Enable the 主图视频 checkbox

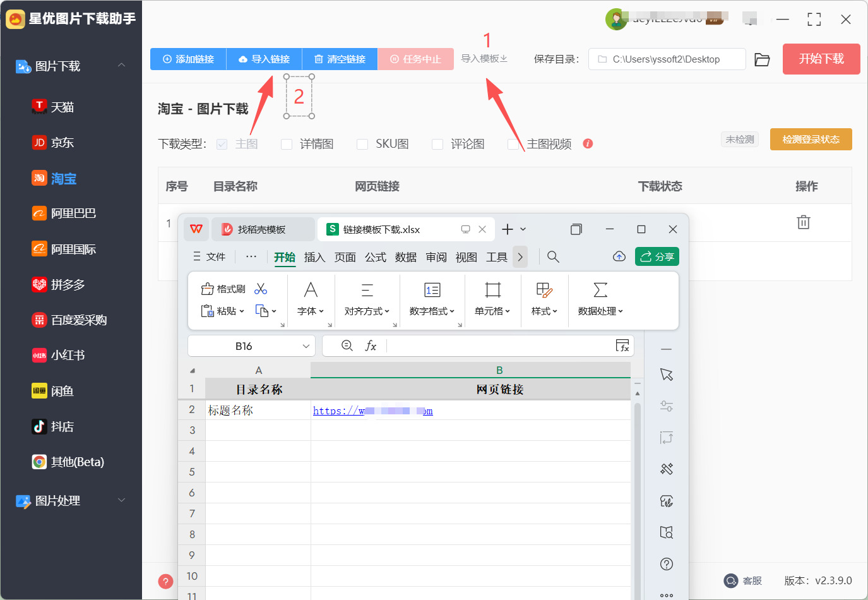tap(513, 144)
